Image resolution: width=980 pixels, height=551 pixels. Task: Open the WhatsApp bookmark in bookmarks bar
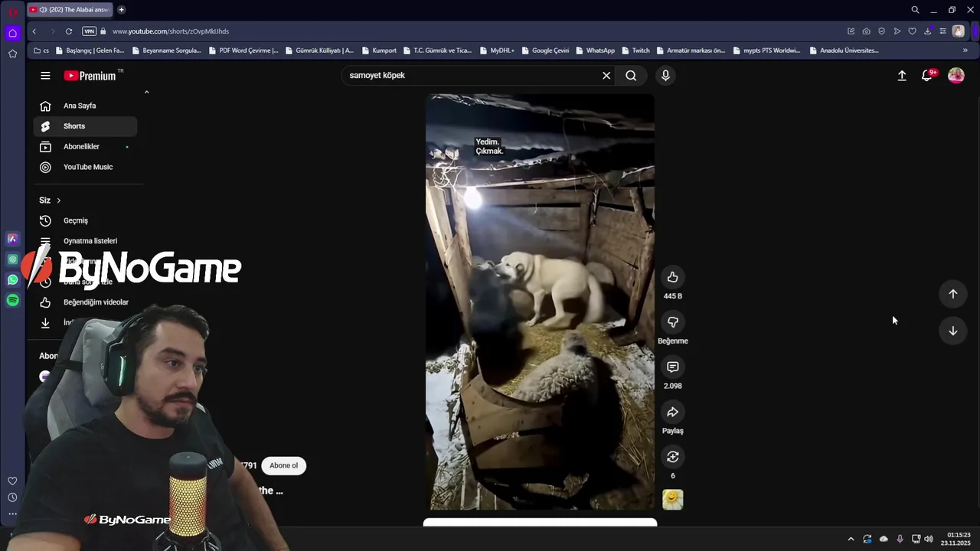(x=594, y=51)
